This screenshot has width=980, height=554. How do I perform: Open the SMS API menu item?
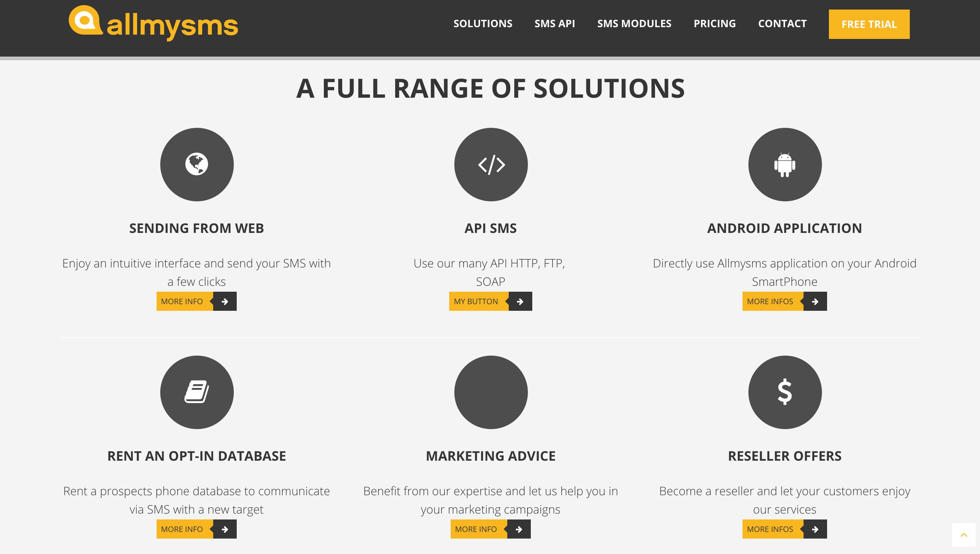(x=554, y=24)
